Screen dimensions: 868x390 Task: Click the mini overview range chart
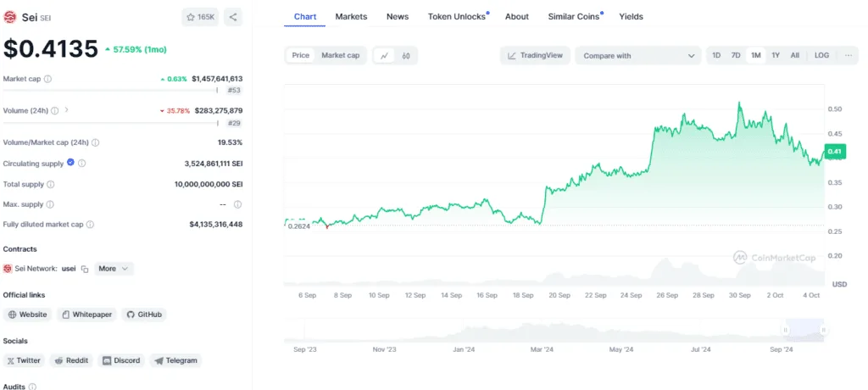pos(554,331)
